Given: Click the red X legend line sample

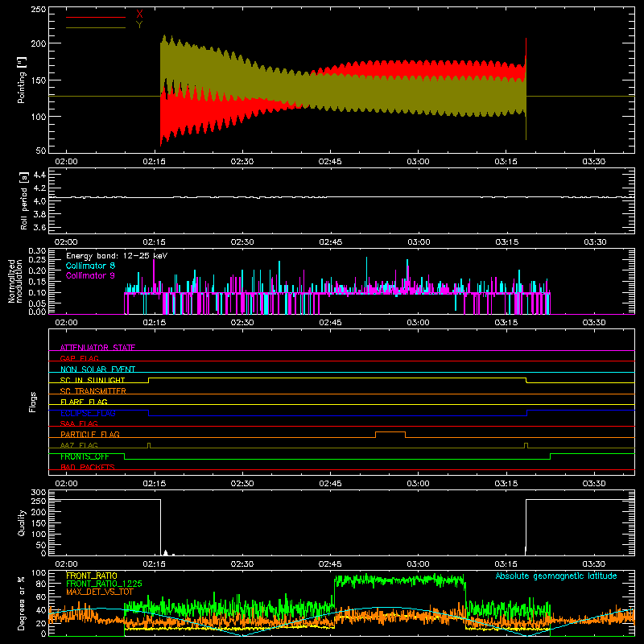Looking at the screenshot, I should (96, 17).
